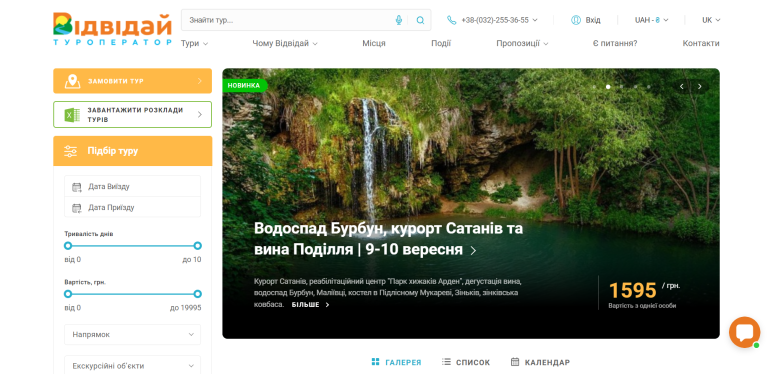Click the Дата Приїзду date field

(x=133, y=208)
